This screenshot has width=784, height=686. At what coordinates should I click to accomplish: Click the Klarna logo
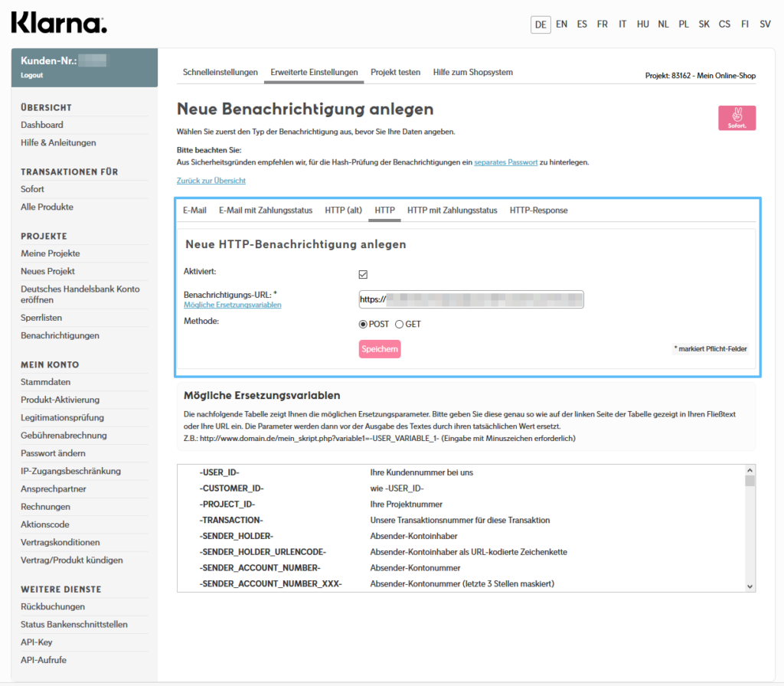tap(59, 23)
